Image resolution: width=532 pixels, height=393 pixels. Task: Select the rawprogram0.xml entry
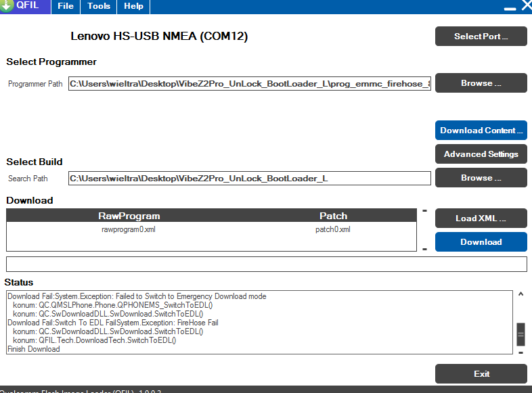[129, 229]
